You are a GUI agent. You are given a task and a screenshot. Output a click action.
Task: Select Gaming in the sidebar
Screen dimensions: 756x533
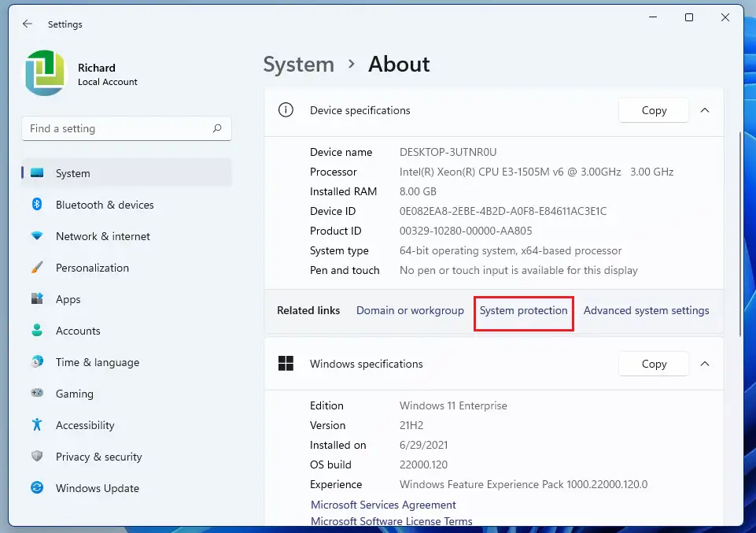[x=127, y=394]
